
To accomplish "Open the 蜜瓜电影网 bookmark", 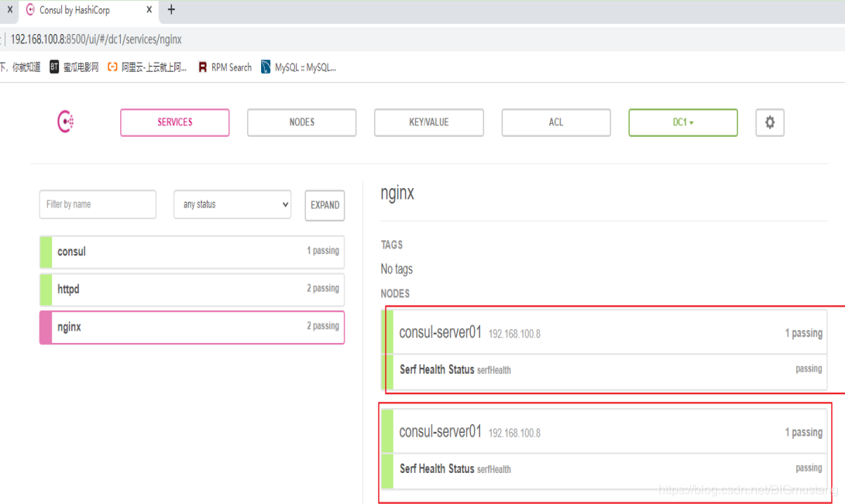I will pos(74,67).
